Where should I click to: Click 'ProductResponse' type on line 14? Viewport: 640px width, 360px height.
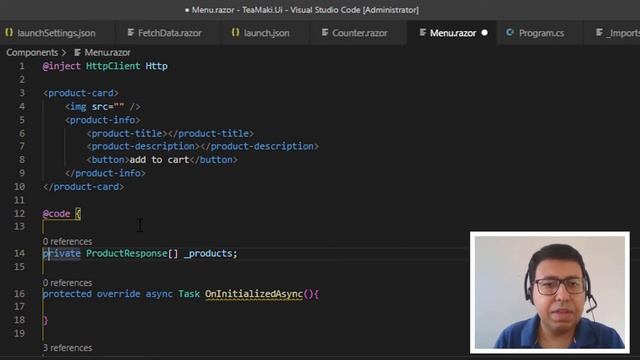127,253
